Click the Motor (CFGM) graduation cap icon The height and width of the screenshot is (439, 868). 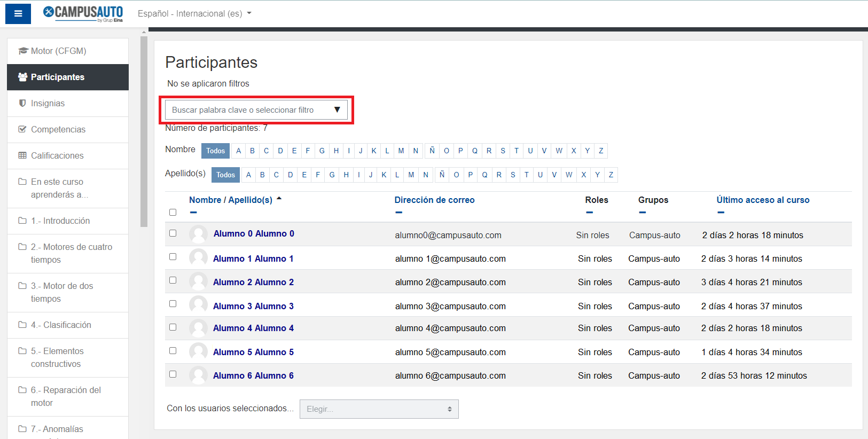tap(23, 51)
